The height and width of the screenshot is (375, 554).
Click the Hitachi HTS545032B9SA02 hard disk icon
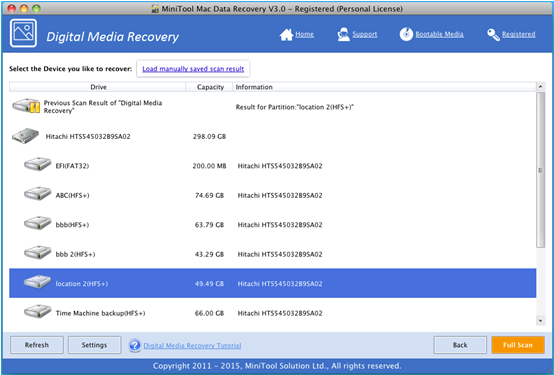coord(25,136)
